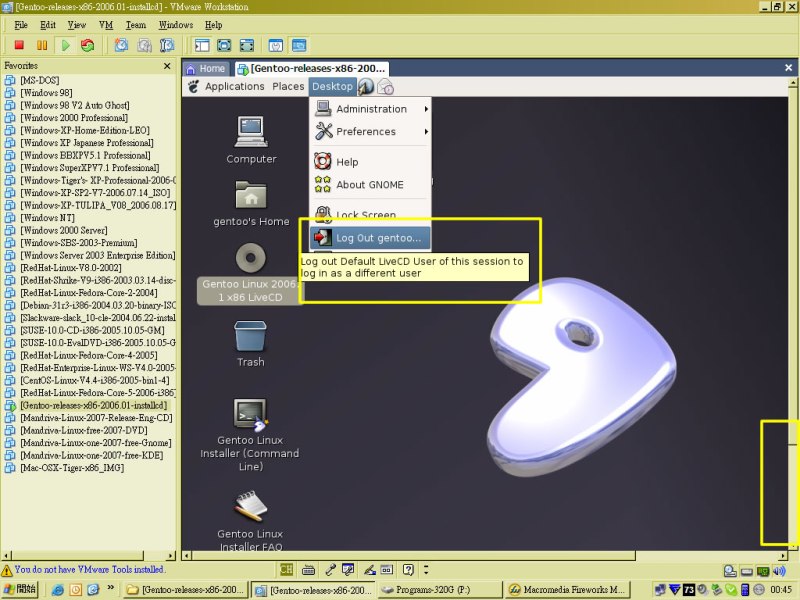The height and width of the screenshot is (600, 800).
Task: Open the Applications menu in GNOME panel
Action: pos(235,86)
